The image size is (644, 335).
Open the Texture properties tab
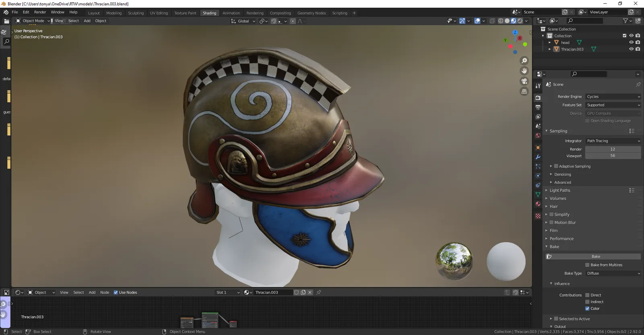[x=538, y=216]
